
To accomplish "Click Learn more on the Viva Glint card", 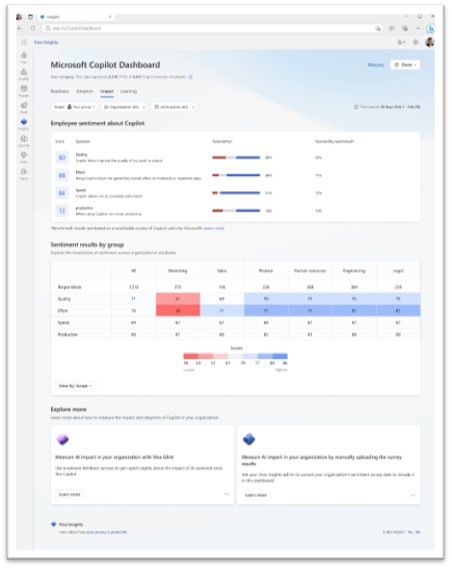I will (x=70, y=494).
